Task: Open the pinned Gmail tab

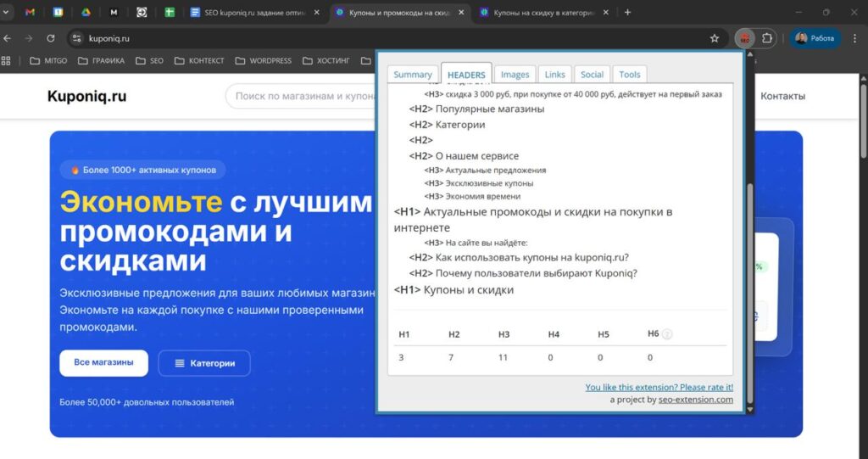Action: [31, 13]
